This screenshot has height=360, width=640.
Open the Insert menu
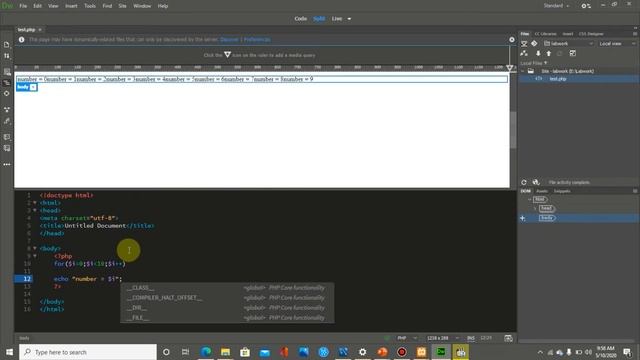pos(71,6)
